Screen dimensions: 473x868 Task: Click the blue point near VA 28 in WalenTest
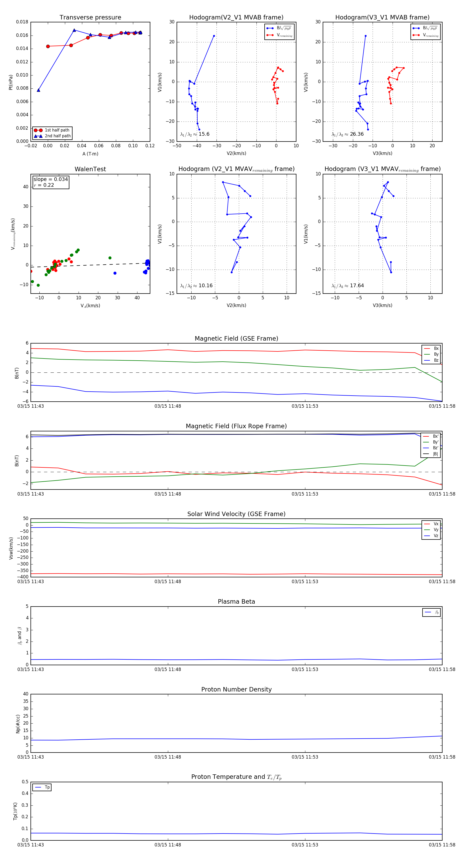(x=115, y=273)
